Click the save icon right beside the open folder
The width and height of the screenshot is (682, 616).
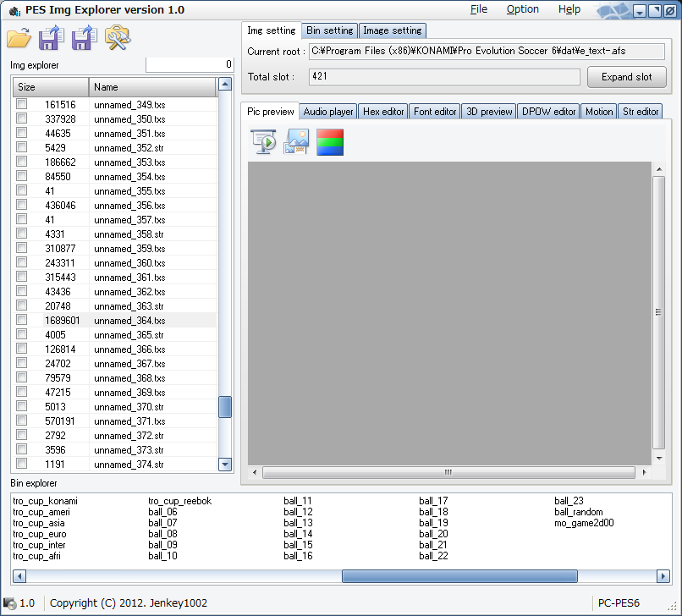pyautogui.click(x=52, y=38)
